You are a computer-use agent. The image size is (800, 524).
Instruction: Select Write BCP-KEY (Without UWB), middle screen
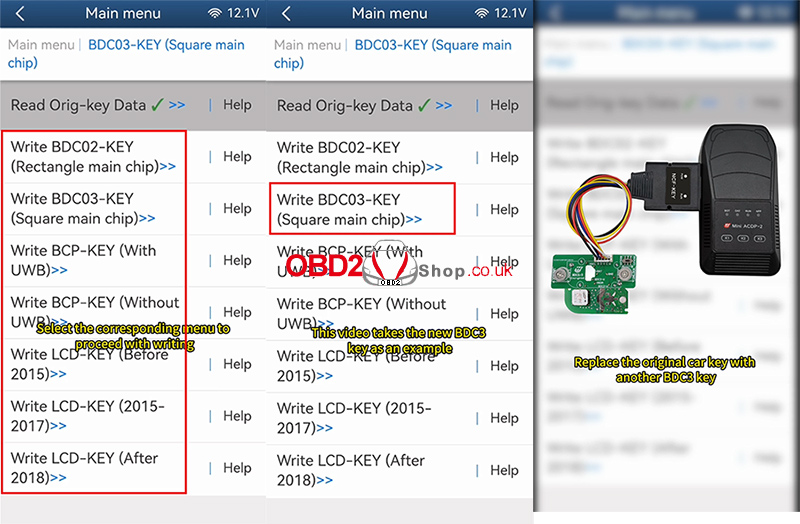coord(361,313)
